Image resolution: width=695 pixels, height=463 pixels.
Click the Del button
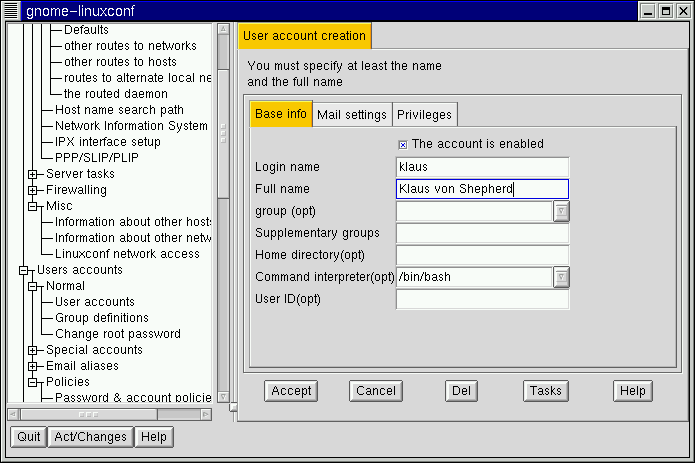click(x=461, y=391)
